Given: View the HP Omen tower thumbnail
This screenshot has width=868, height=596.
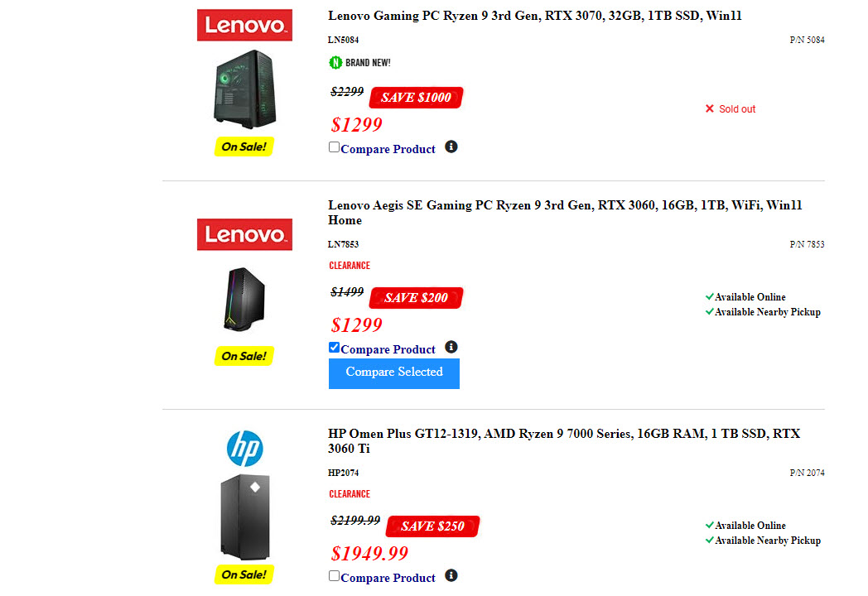Looking at the screenshot, I should coord(244,517).
